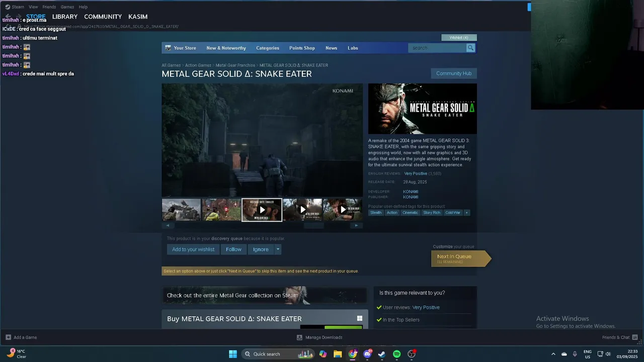Click the All Games breadcrumb
The height and width of the screenshot is (362, 644).
click(171, 65)
